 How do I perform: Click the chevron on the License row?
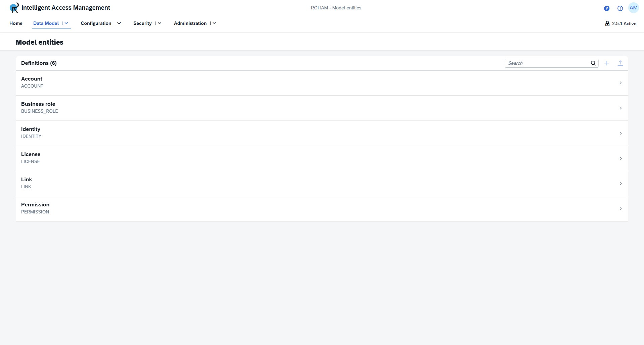point(620,158)
